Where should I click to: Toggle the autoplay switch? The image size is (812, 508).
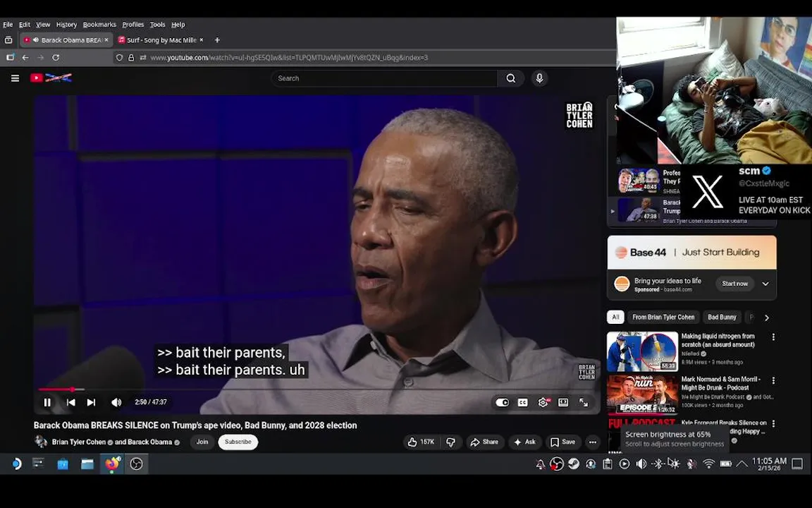tap(503, 402)
